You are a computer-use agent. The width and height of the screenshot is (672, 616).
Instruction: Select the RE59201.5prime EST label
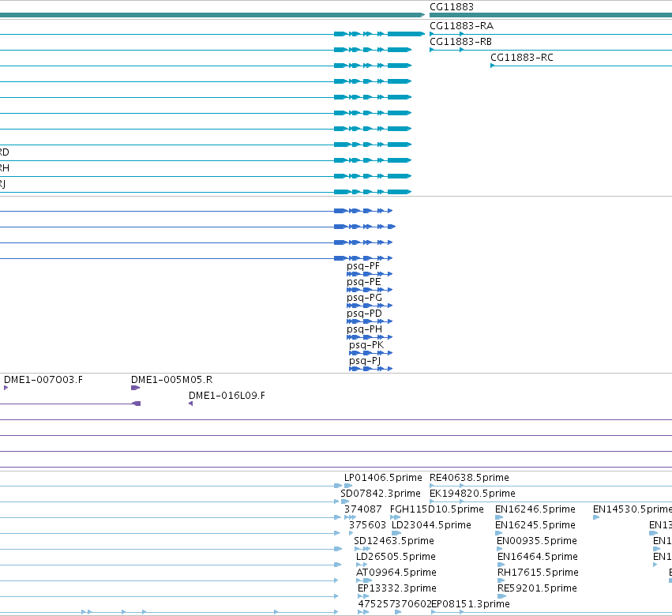click(x=537, y=588)
